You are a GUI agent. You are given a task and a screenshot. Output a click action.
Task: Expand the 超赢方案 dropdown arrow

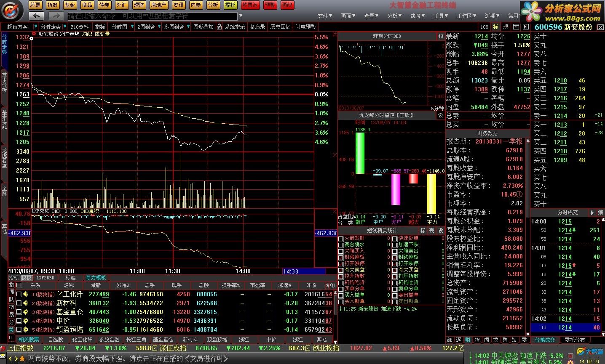point(35,27)
